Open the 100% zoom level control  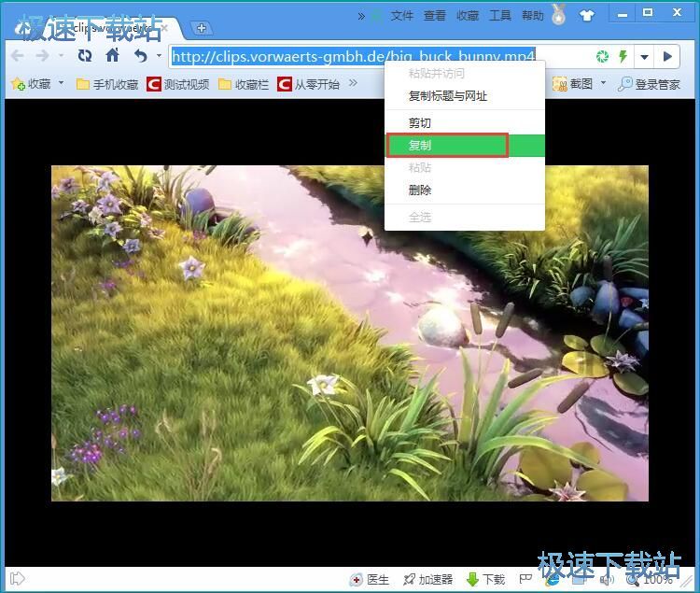pos(651,580)
